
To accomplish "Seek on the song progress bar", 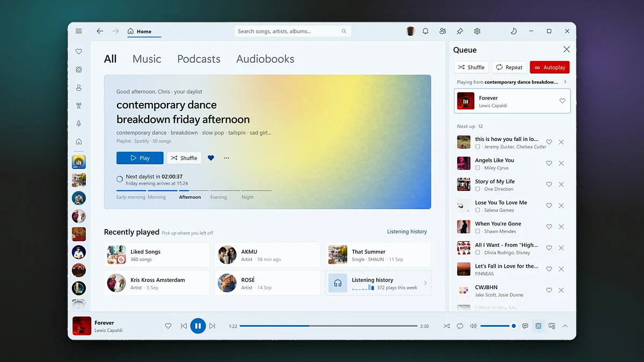I will coord(328,326).
